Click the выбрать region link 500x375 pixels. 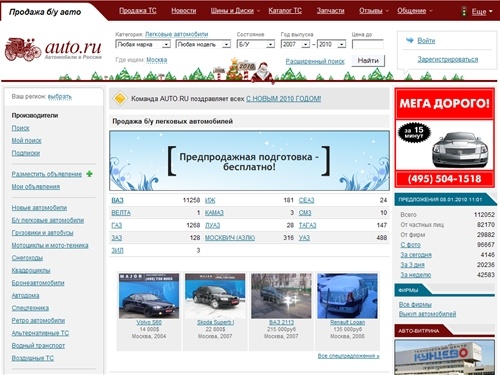pos(60,97)
